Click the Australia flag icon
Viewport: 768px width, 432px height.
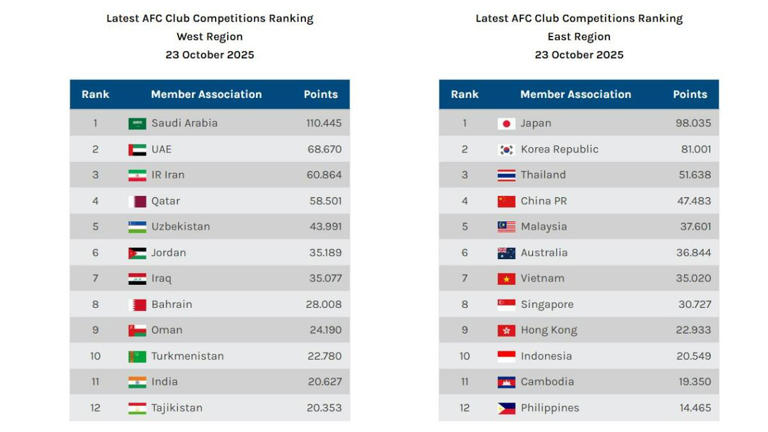(506, 253)
